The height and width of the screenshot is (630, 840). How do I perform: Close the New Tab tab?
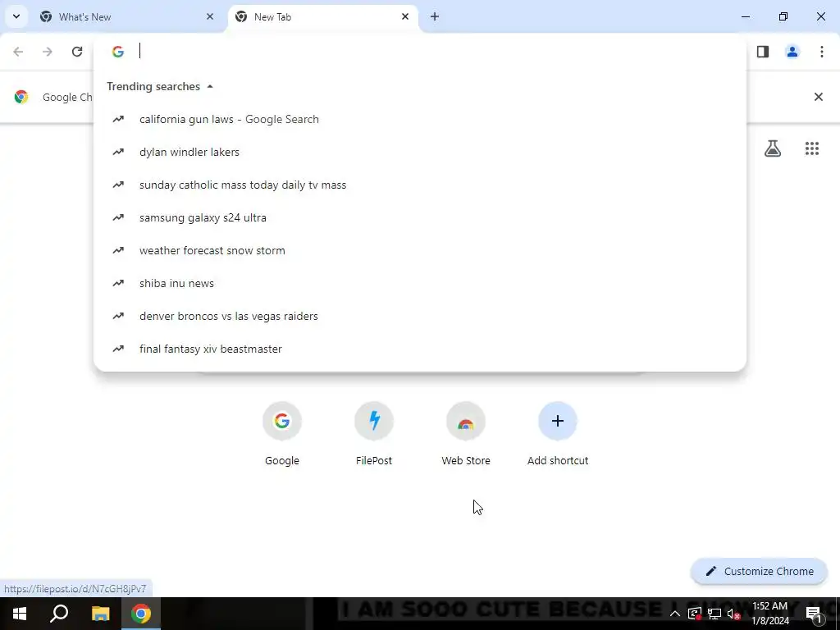tap(405, 16)
